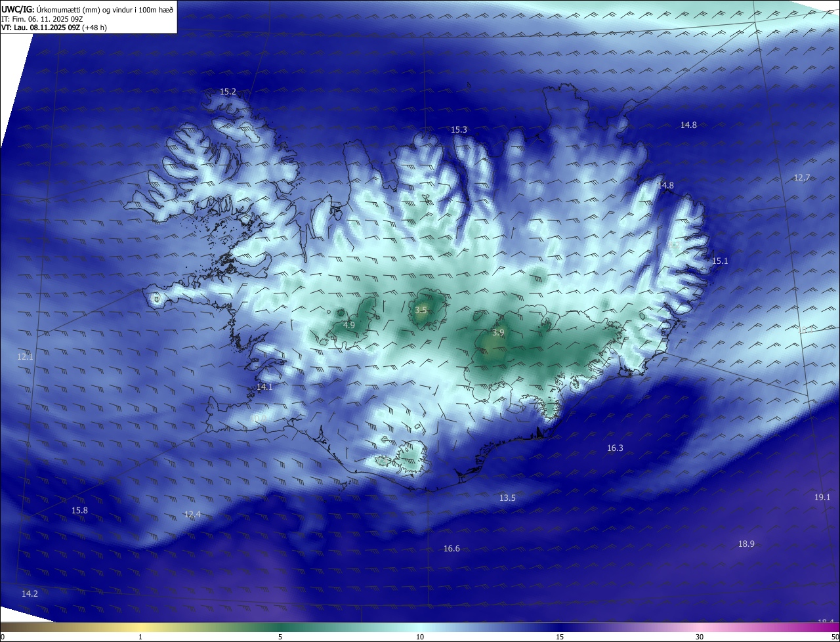Select the 'VT: Lau. 08.11.2025 09Z (+48 h)' line
This screenshot has height=642, width=840.
54,28
